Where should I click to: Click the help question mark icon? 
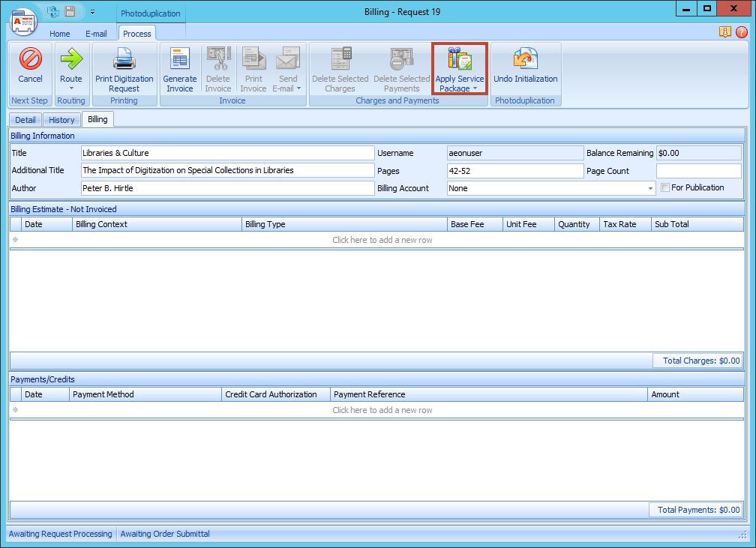click(x=742, y=32)
